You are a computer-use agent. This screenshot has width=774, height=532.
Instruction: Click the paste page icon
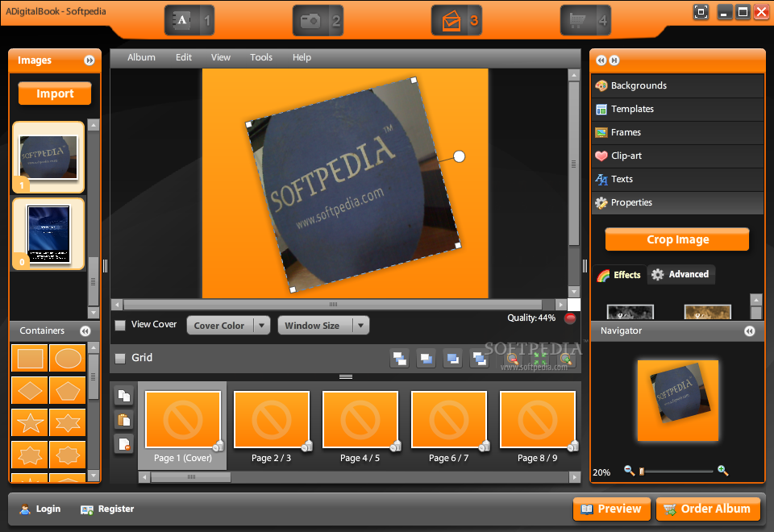pos(124,419)
